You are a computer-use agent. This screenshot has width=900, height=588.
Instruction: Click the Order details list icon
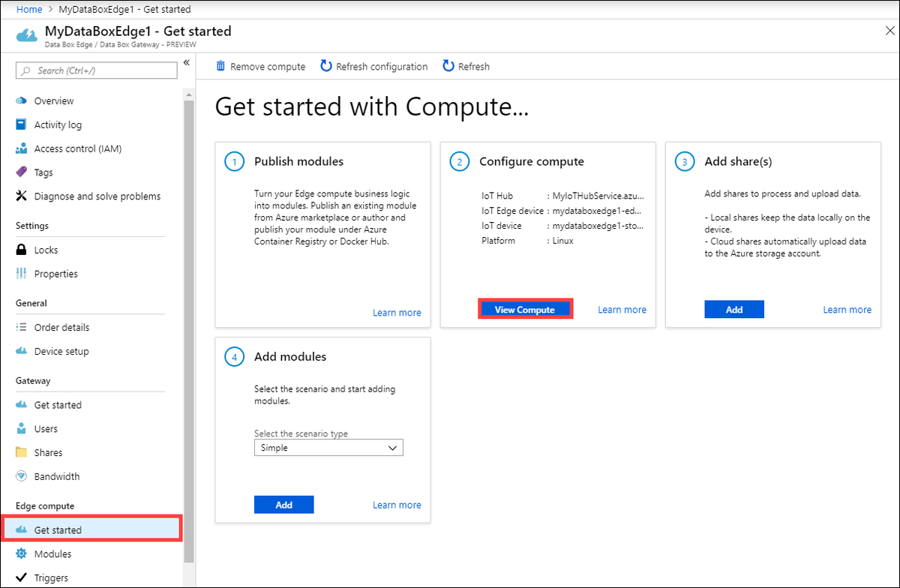[x=22, y=328]
